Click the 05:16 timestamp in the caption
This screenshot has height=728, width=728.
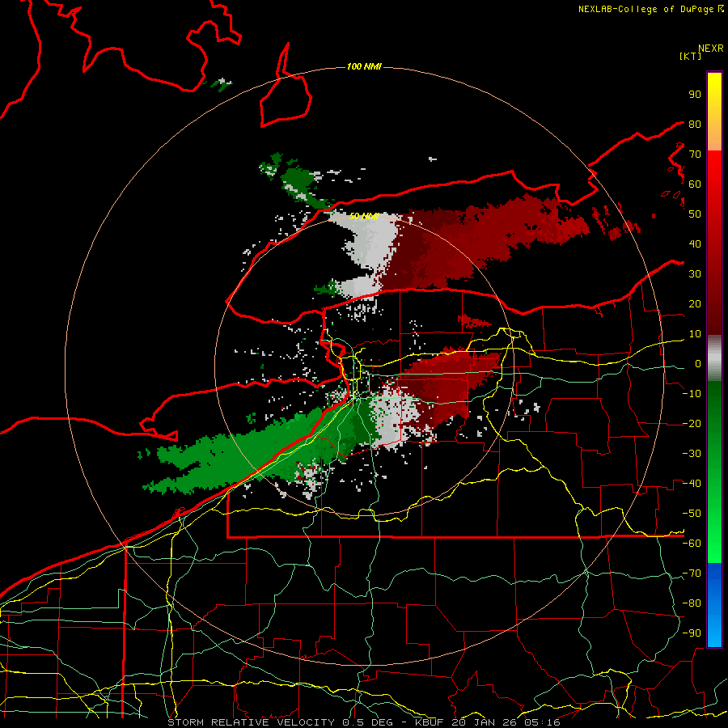click(x=542, y=722)
